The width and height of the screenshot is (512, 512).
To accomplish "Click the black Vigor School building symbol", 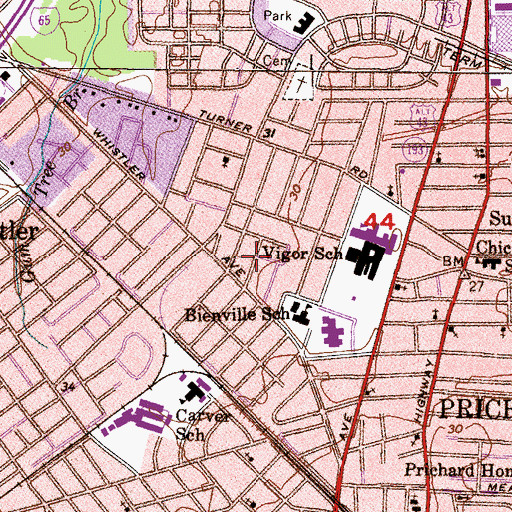I will coord(365,260).
